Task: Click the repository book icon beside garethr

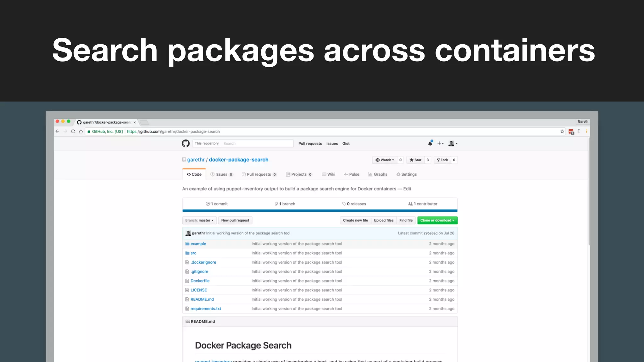Action: (184, 160)
